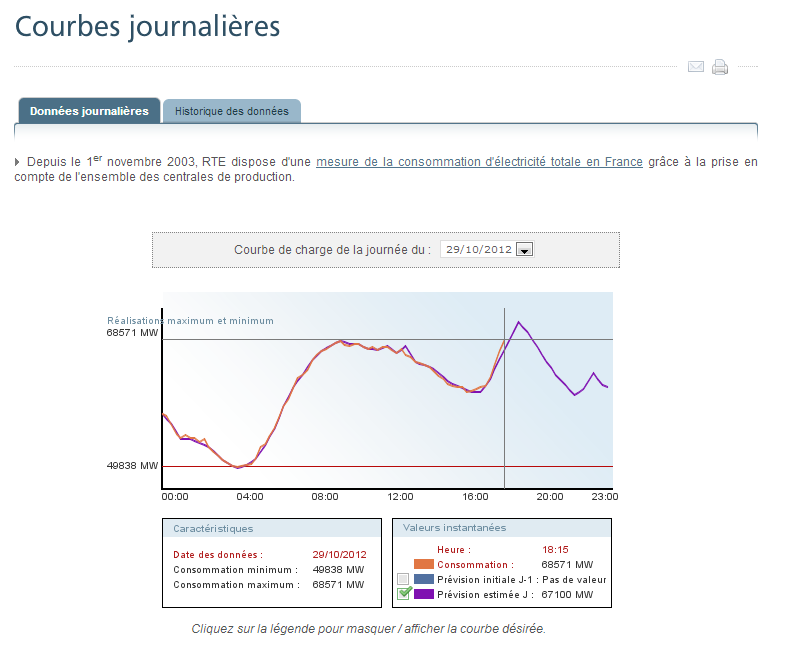This screenshot has height=647, width=787.
Task: Click the 18:15 Heure value
Action: click(555, 550)
